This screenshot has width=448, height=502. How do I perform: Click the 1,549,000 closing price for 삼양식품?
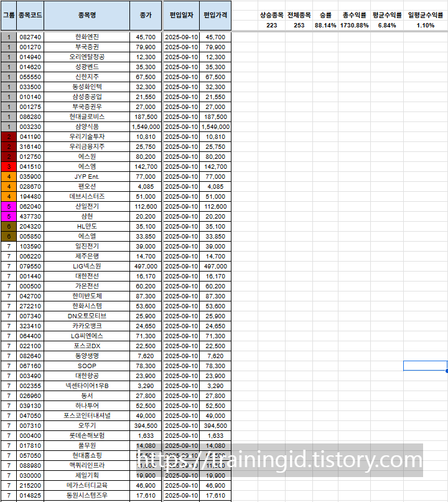[x=146, y=127]
